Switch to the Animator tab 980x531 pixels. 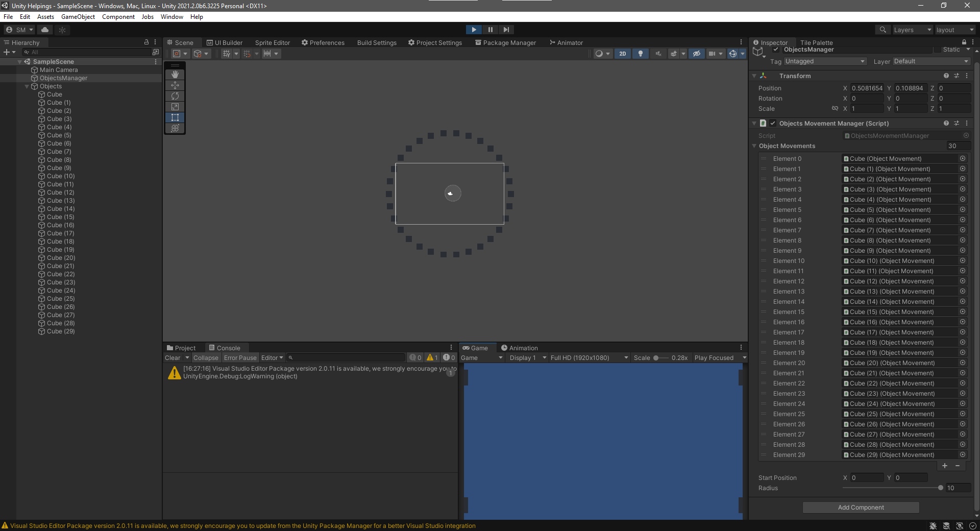566,42
